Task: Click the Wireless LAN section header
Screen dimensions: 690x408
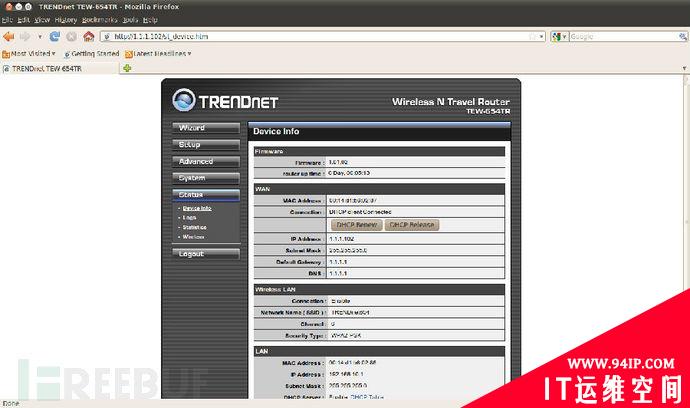Action: 379,289
